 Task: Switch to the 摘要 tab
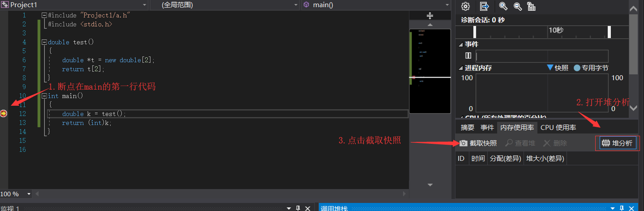467,128
